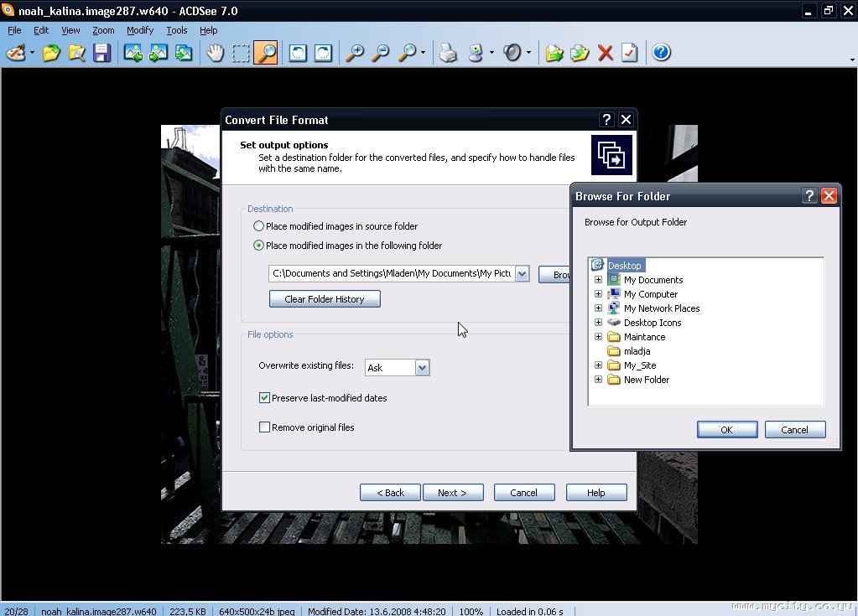Expand the My Network Places node
This screenshot has width=858, height=616.
[x=598, y=308]
